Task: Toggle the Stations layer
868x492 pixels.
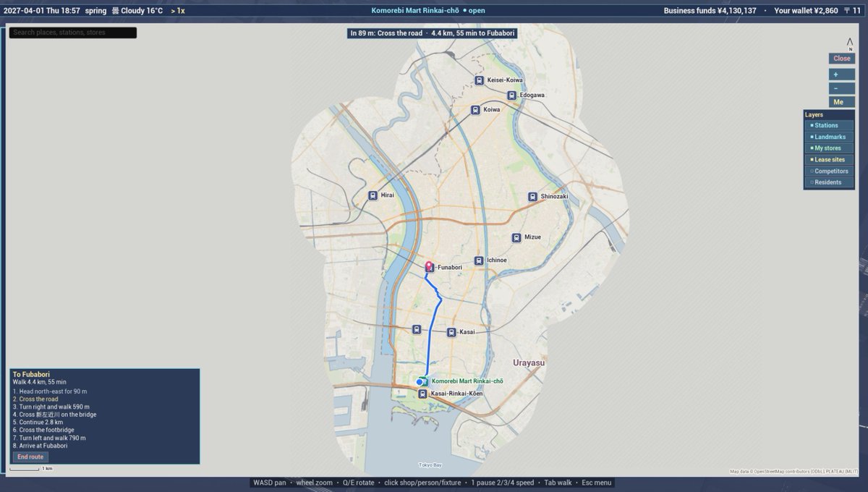Action: [831, 125]
